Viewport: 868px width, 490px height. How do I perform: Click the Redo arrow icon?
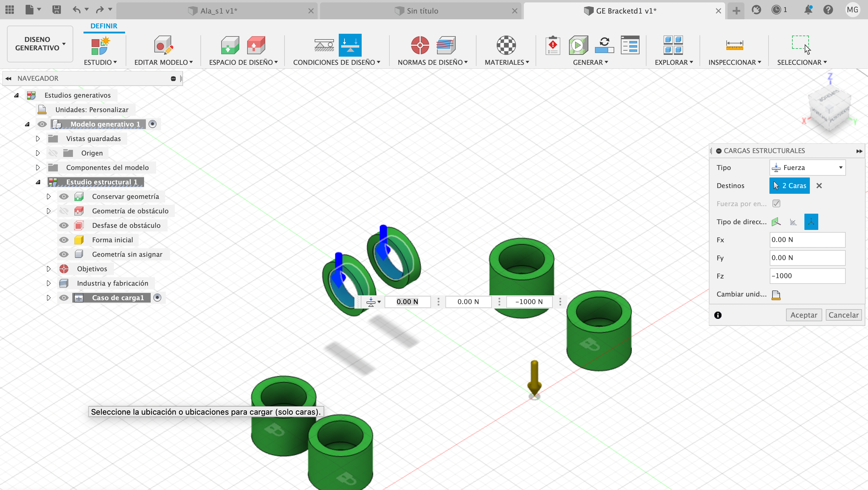(99, 10)
